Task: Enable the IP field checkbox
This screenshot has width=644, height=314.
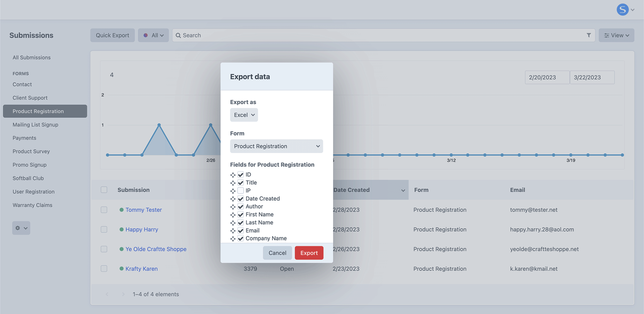Action: [241, 191]
